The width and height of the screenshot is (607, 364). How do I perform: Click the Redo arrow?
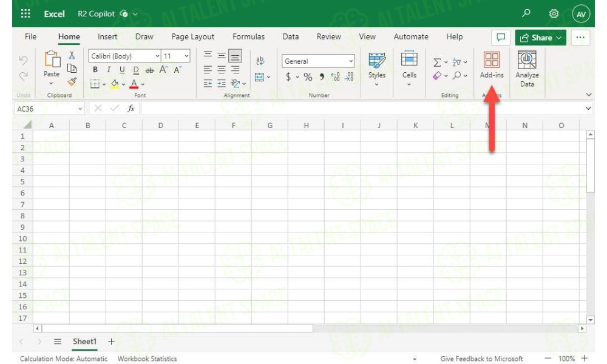click(24, 76)
